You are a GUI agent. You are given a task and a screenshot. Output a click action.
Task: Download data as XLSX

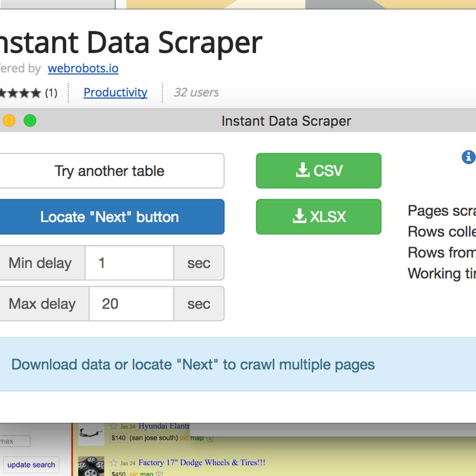coord(319,217)
